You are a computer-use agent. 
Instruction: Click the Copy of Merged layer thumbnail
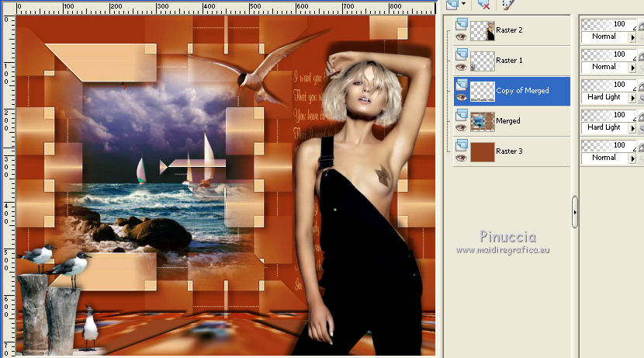pos(482,91)
